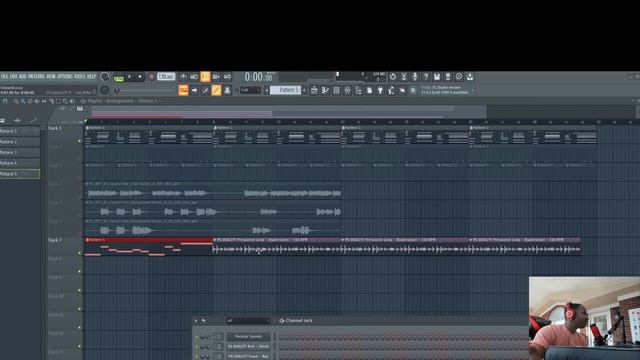
Task: Select the first Percussion Loop audio clip
Action: [277, 247]
